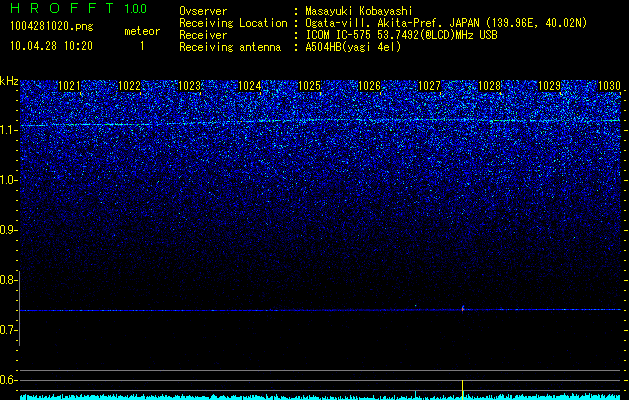Click the 1022 time marker
This screenshot has width=629, height=400.
pyautogui.click(x=129, y=86)
